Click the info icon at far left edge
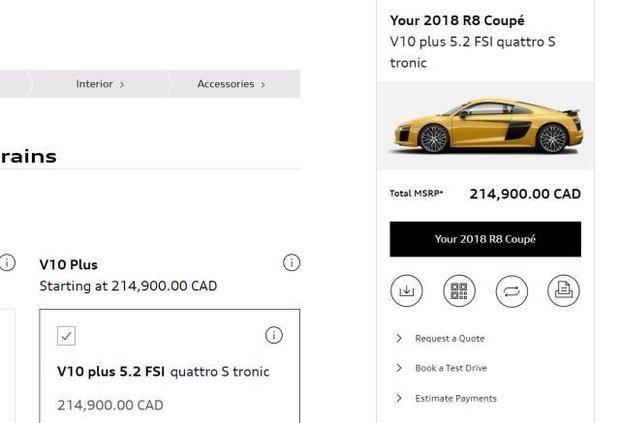This screenshot has height=423, width=620. [x=7, y=263]
